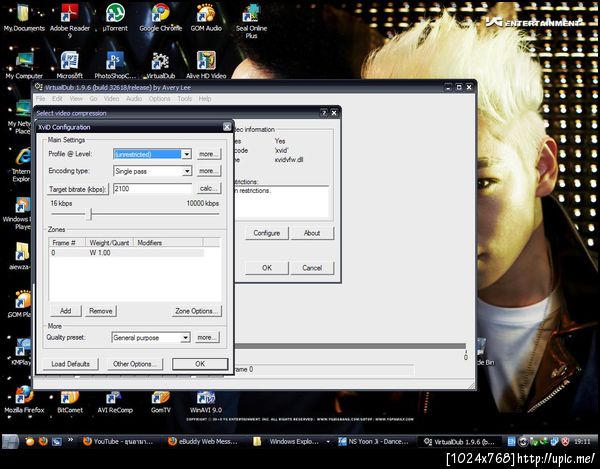Image resolution: width=600 pixels, height=469 pixels.
Task: Open Options menu in VirtualDub
Action: pyautogui.click(x=160, y=99)
